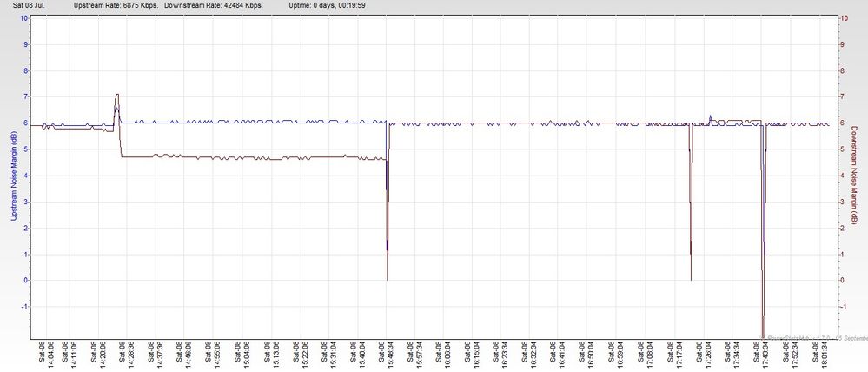The height and width of the screenshot is (372, 868).
Task: Click the red downstream axis tick 5
Action: click(x=843, y=149)
